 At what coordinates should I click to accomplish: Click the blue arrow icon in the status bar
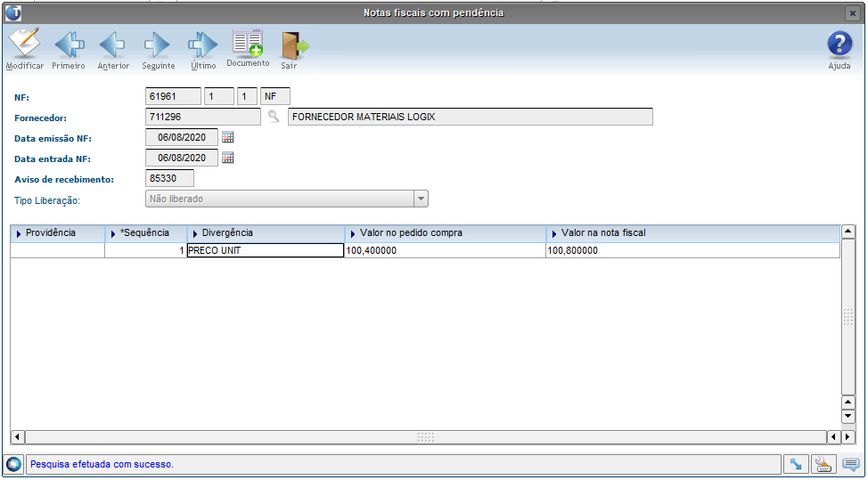pos(796,464)
